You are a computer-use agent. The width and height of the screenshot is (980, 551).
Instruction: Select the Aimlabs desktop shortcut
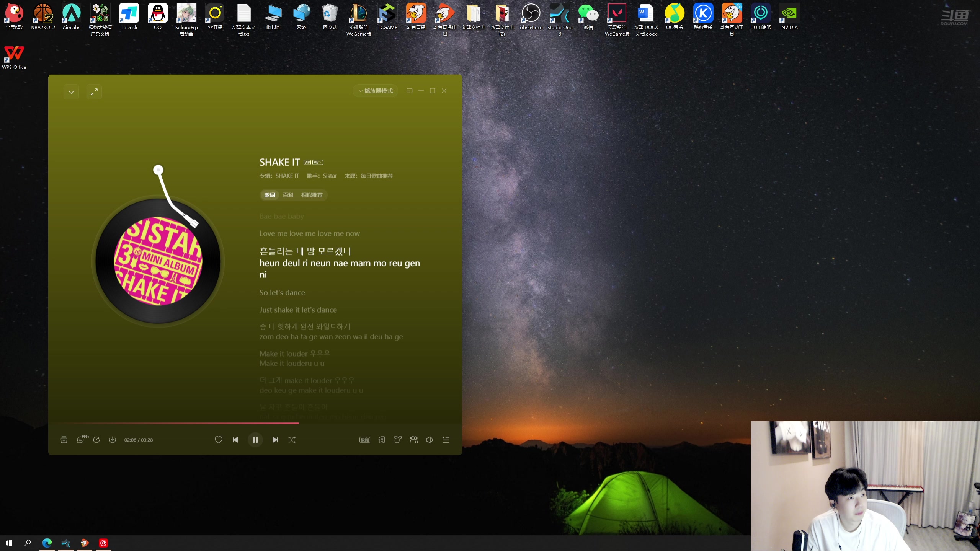click(x=72, y=16)
